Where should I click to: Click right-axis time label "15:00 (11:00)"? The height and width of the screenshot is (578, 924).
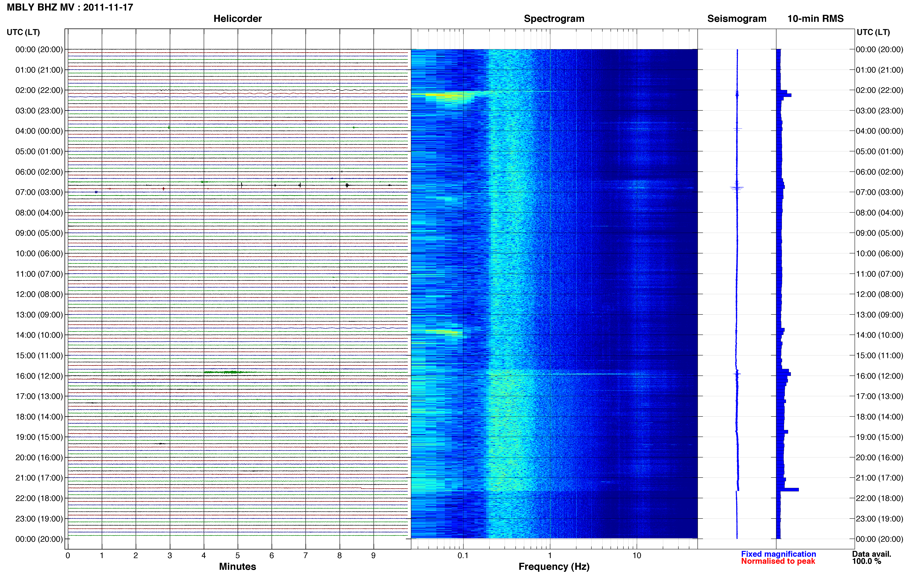(x=880, y=355)
